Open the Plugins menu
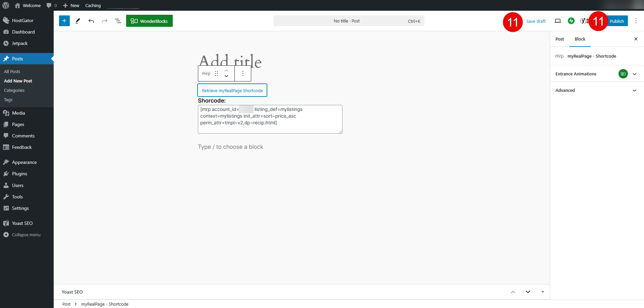The width and height of the screenshot is (644, 308). click(27, 174)
